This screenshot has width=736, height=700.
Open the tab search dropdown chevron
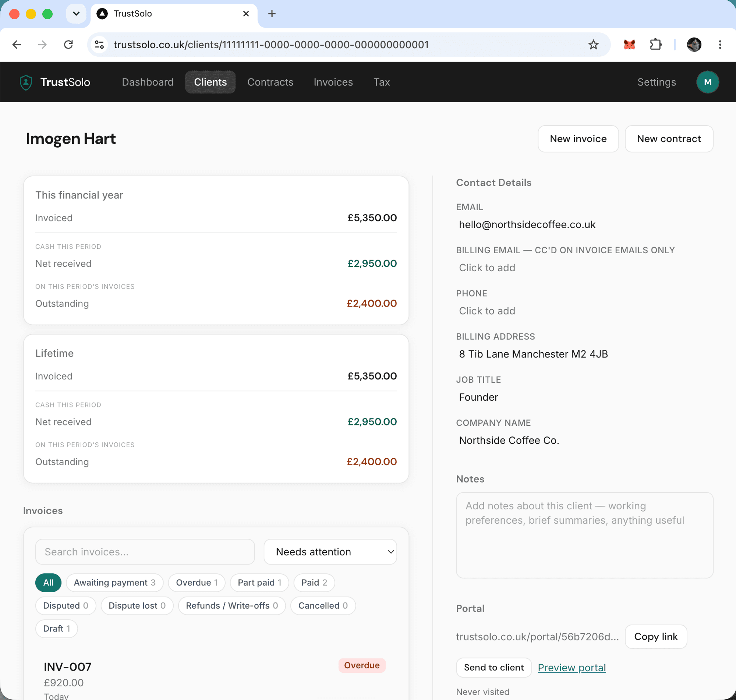[x=76, y=14]
